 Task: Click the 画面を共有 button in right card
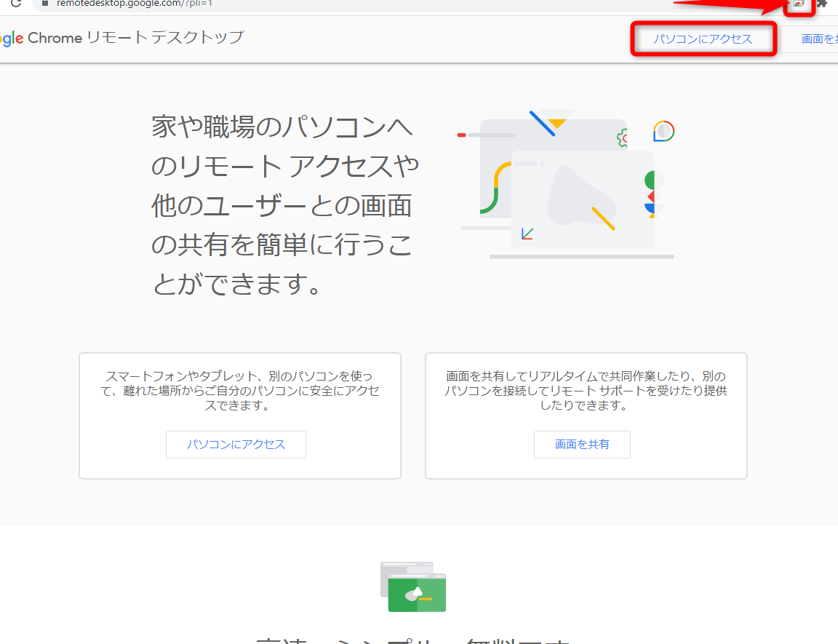[582, 444]
